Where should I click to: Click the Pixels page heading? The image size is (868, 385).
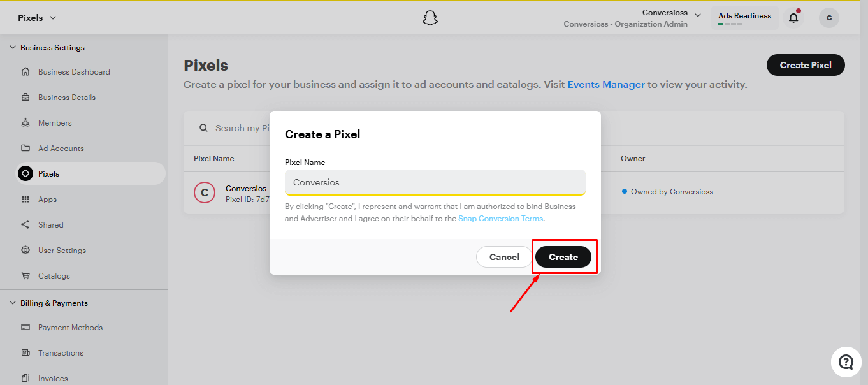click(x=206, y=65)
